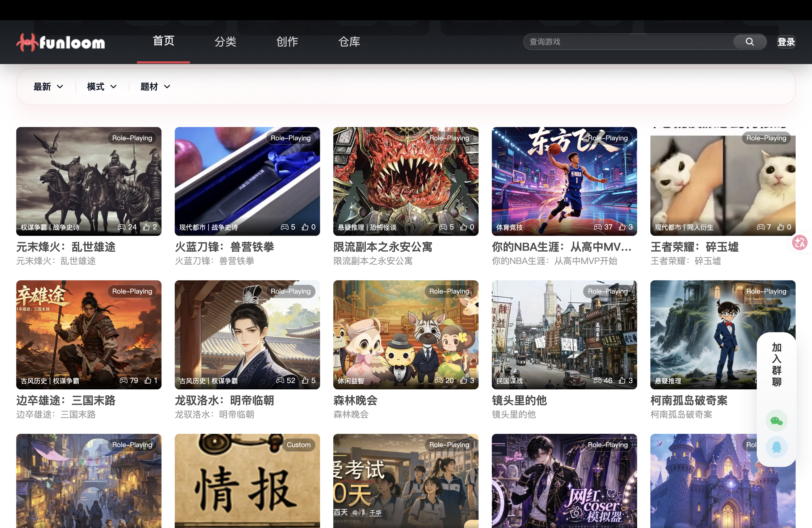Expand the 最新 sort dropdown

(x=48, y=87)
